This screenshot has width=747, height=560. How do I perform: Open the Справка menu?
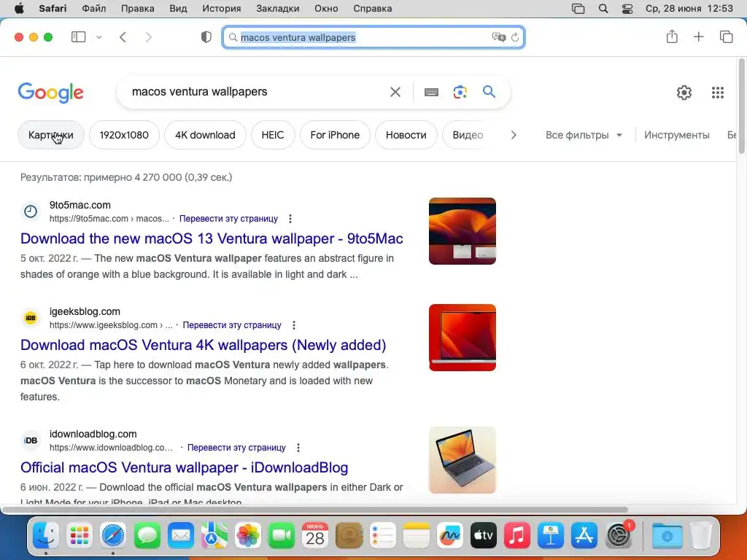tap(373, 9)
